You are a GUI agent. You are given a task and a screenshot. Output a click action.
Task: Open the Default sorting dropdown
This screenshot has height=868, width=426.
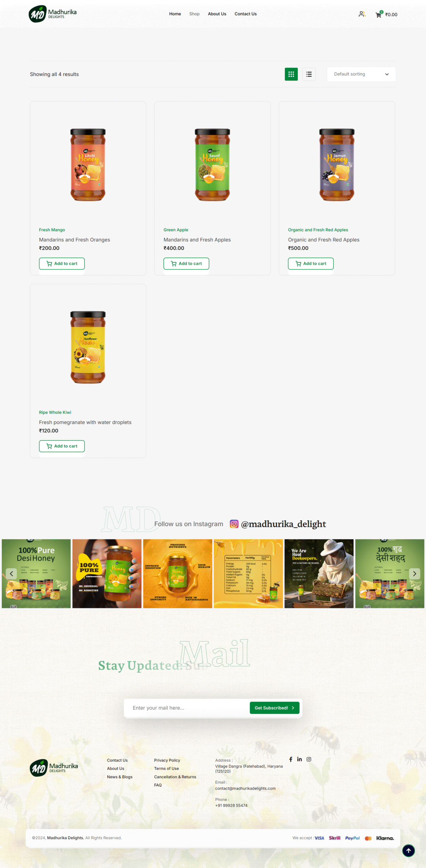pyautogui.click(x=361, y=74)
